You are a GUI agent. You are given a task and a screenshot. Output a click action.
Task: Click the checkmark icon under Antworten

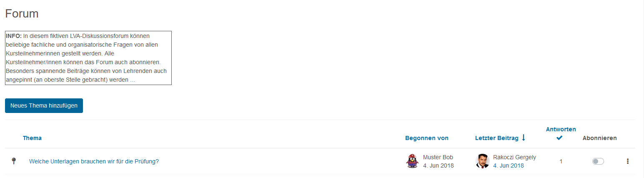(559, 138)
